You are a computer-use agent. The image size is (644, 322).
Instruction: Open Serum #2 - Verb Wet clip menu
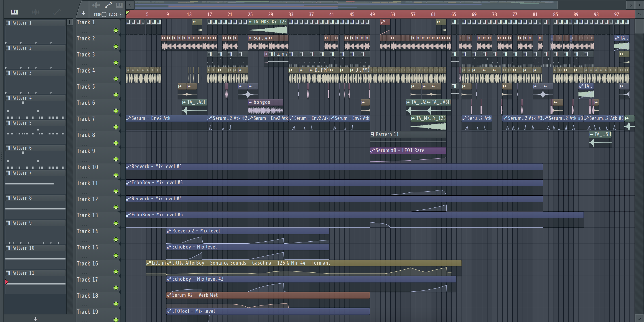(x=169, y=295)
